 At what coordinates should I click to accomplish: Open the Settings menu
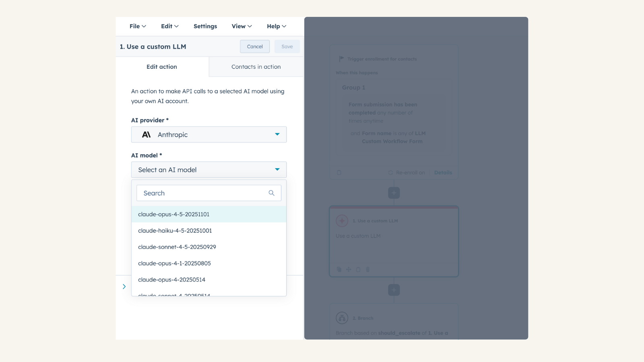point(205,26)
